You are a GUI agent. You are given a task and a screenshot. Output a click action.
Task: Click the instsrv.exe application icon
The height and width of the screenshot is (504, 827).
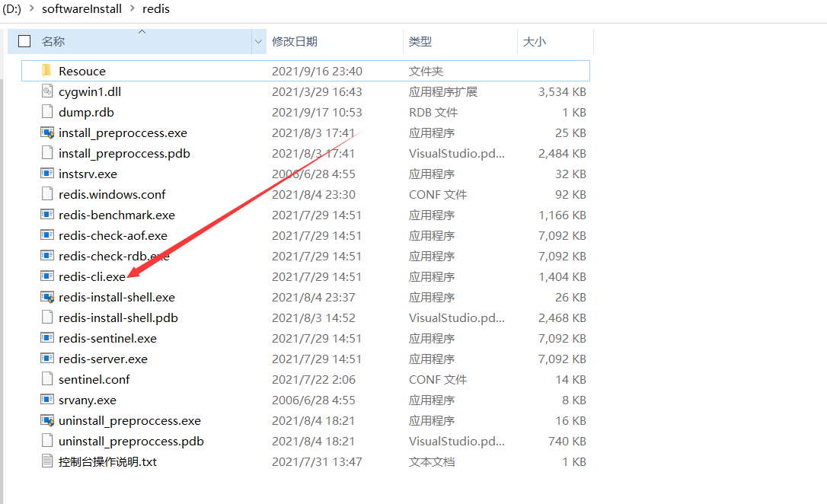coord(47,173)
